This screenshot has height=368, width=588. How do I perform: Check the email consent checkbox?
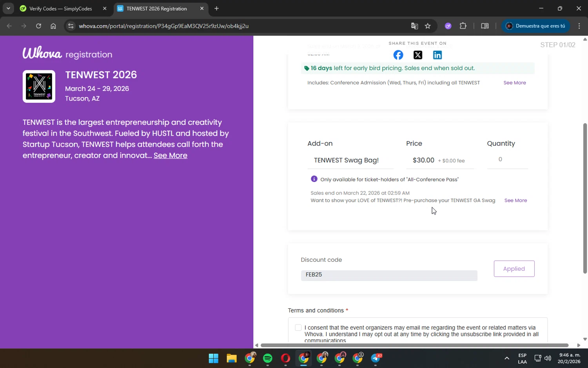[x=298, y=328]
